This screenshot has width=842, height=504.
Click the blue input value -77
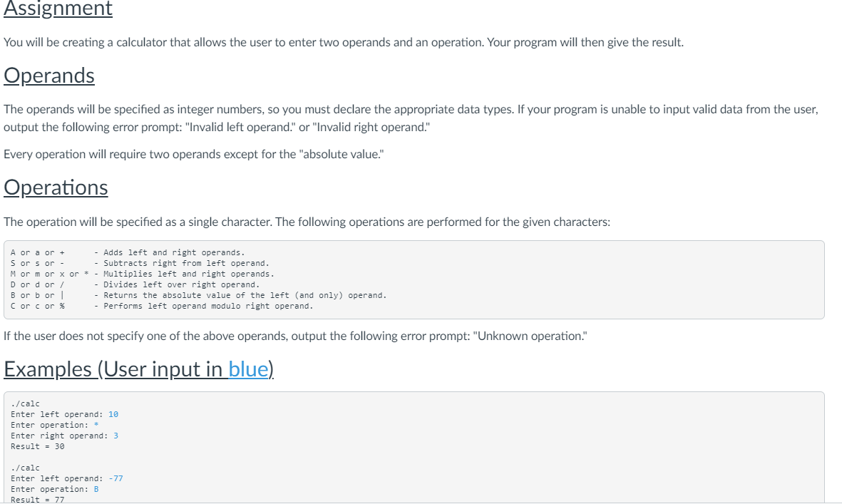[x=115, y=479]
